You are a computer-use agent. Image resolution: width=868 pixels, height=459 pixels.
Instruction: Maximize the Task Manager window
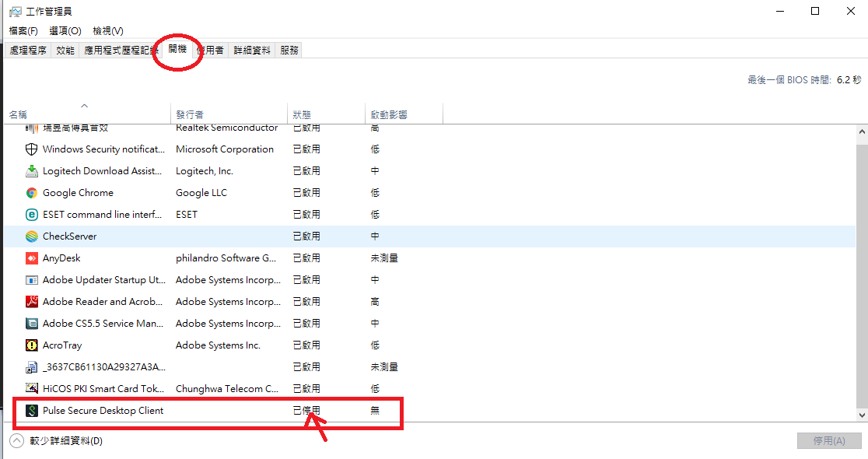point(815,11)
